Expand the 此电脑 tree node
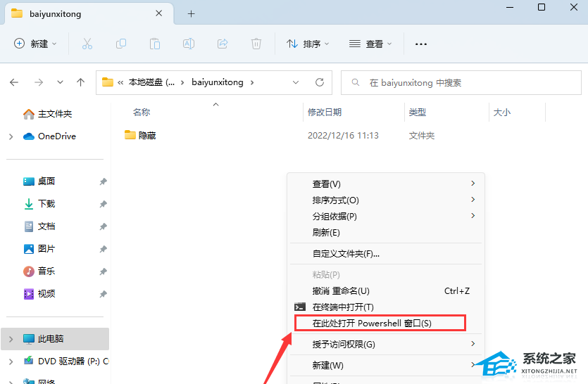 [11, 339]
